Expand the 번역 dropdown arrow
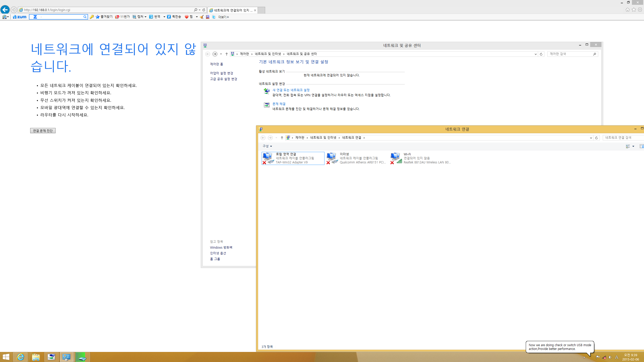 coord(164,17)
